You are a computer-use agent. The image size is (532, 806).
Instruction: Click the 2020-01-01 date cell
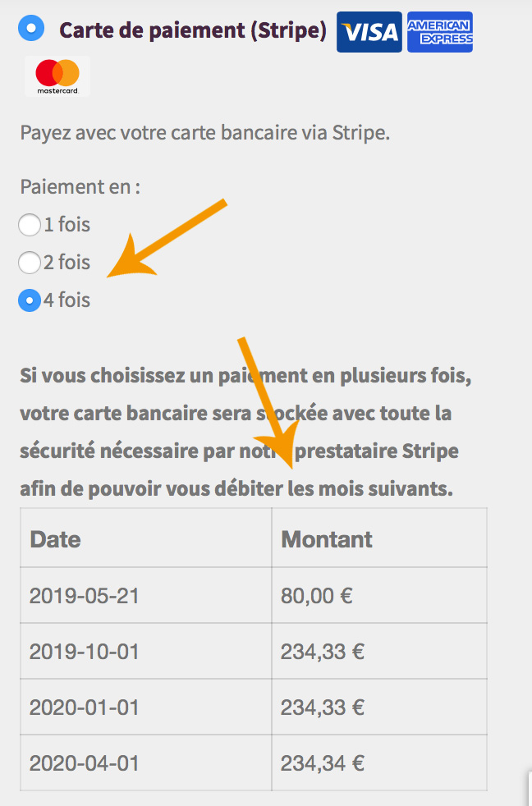pos(146,707)
